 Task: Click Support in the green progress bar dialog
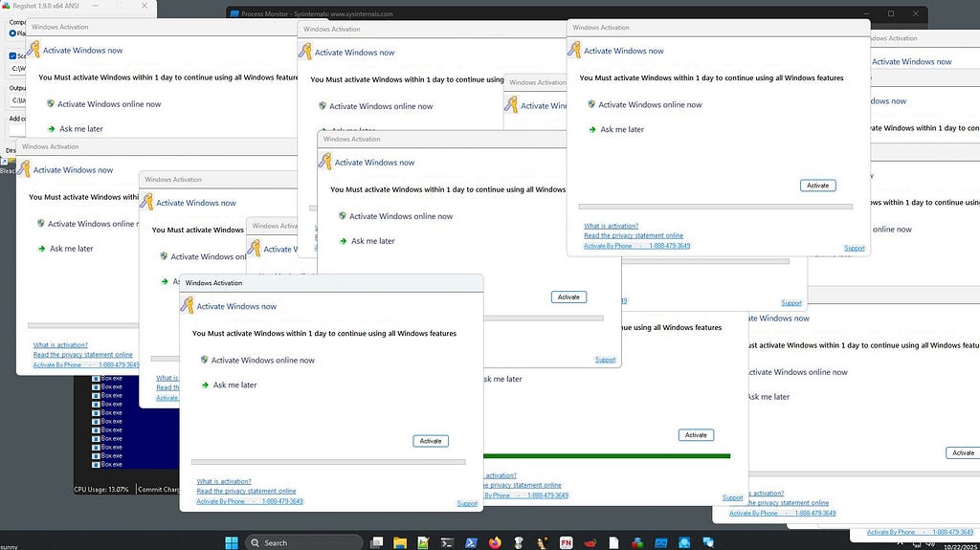(732, 497)
